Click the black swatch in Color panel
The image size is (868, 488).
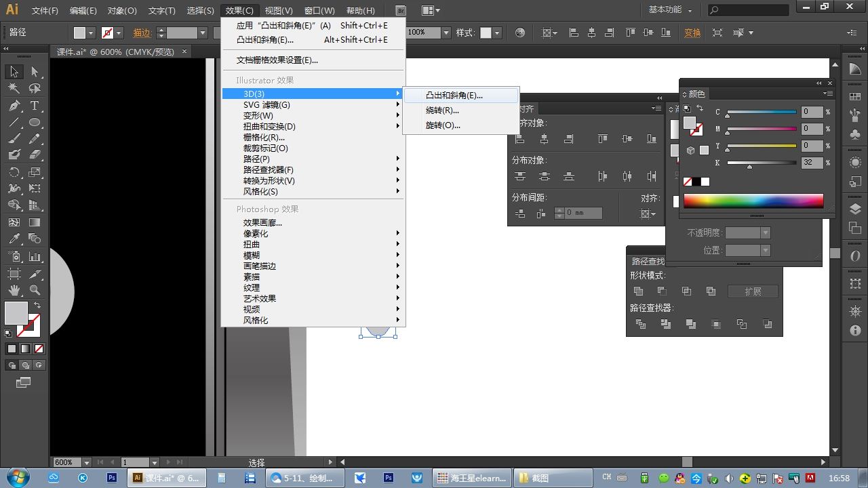[x=696, y=182]
